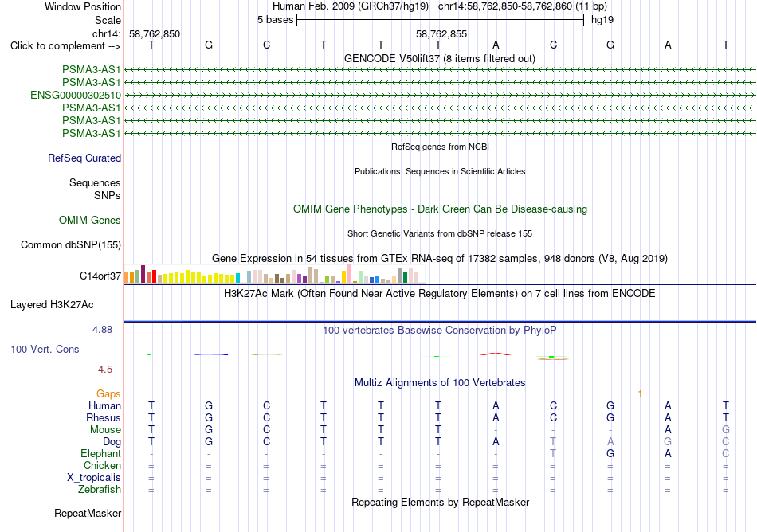Click the SNPs track label
This screenshot has height=532, width=757.
108,195
